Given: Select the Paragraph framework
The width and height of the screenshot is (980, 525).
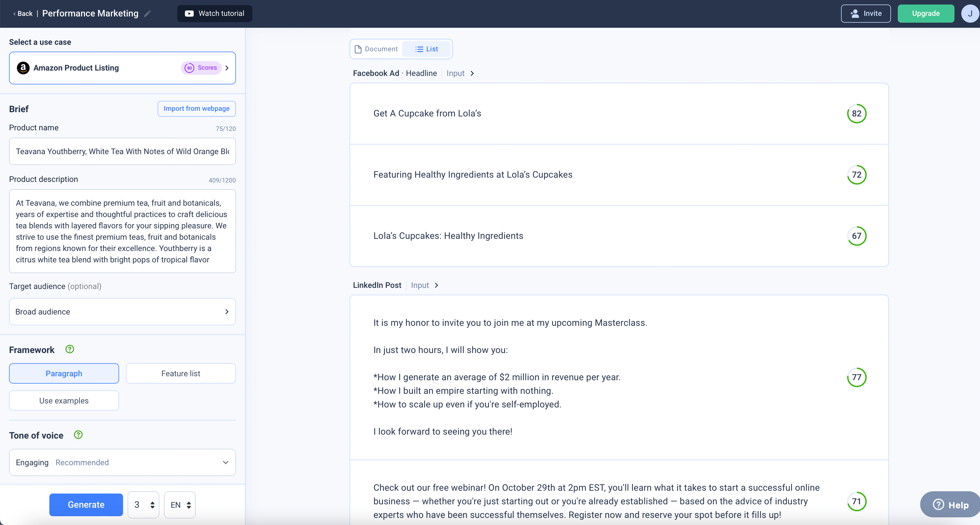Looking at the screenshot, I should (64, 373).
